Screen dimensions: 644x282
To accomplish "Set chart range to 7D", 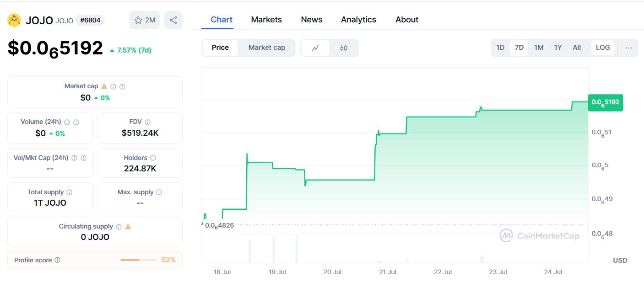I will [x=519, y=48].
